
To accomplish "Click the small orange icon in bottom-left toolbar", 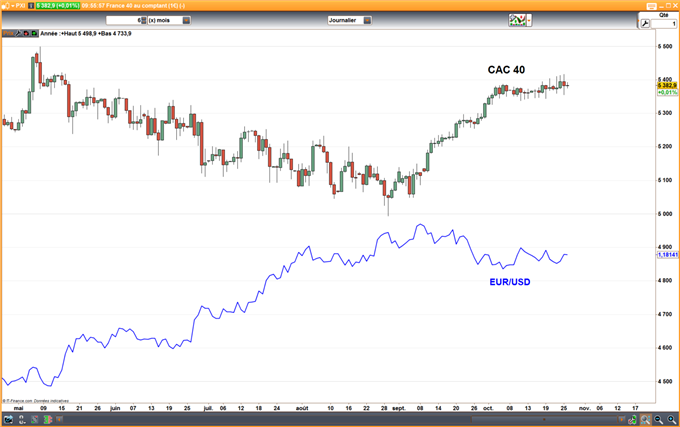I will pyautogui.click(x=60, y=419).
